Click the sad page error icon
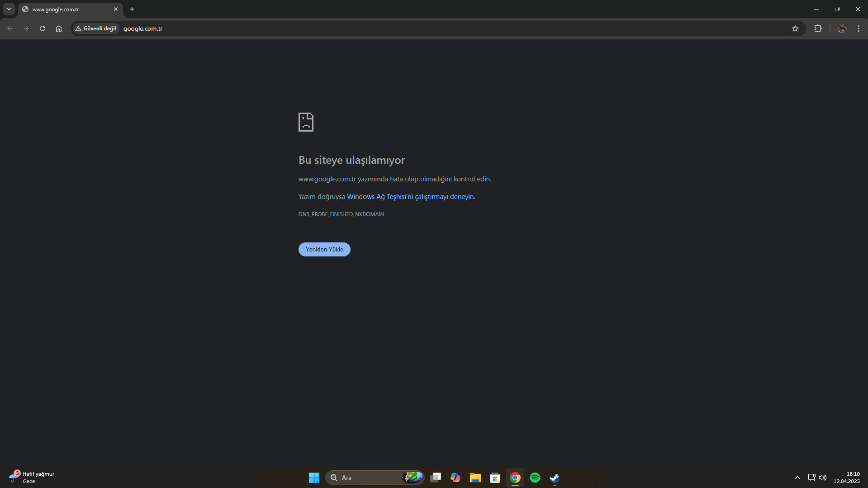868x488 pixels. 306,122
